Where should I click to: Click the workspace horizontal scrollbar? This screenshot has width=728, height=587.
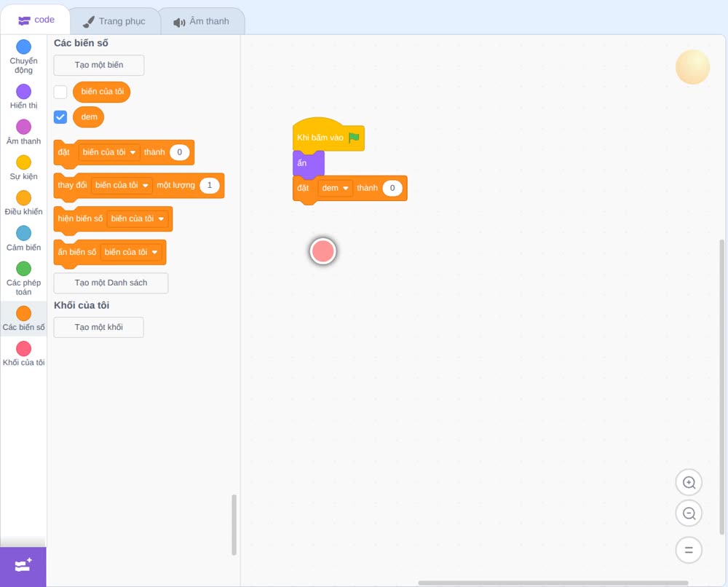(553, 583)
